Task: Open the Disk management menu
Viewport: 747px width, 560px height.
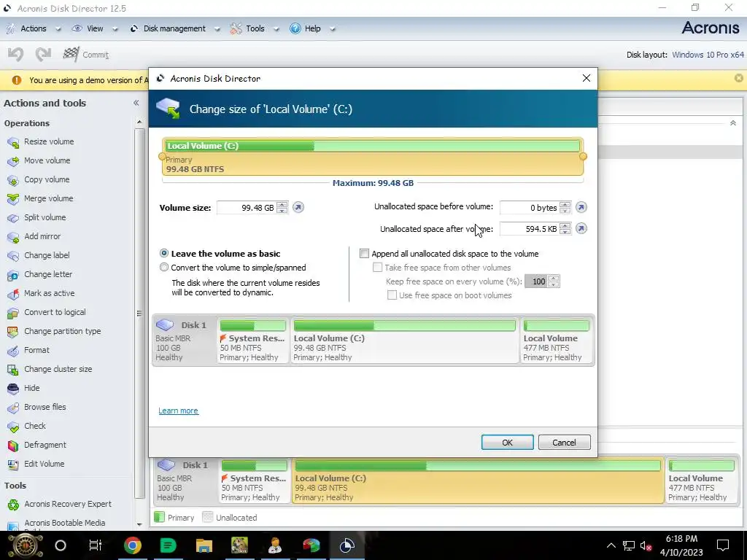Action: tap(174, 28)
